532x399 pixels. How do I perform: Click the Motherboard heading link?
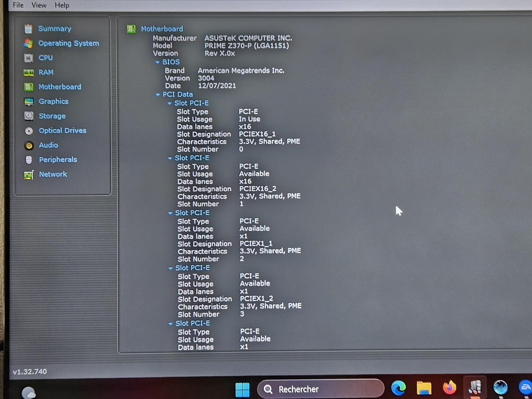(x=162, y=29)
